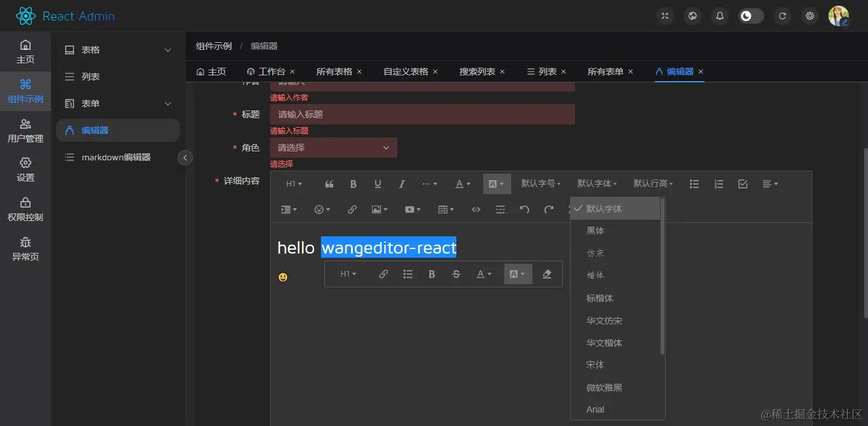The width and height of the screenshot is (868, 426).
Task: Open the 默认字号 font size dropdown
Action: pos(541,183)
